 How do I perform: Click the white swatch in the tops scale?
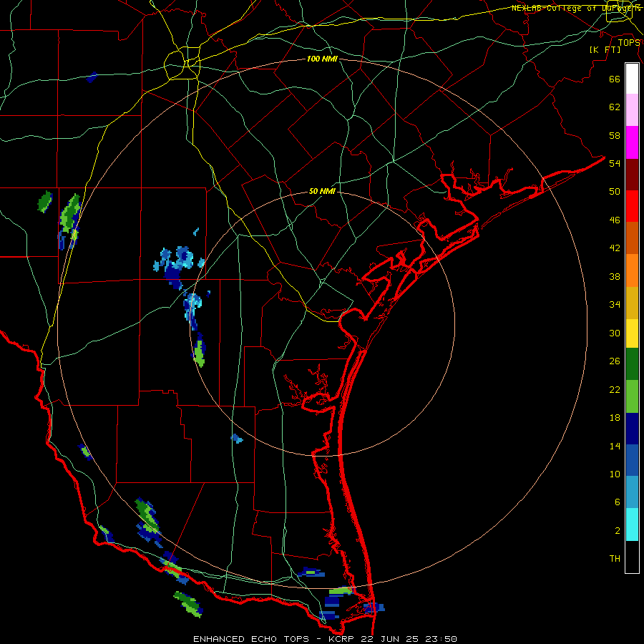point(632,79)
